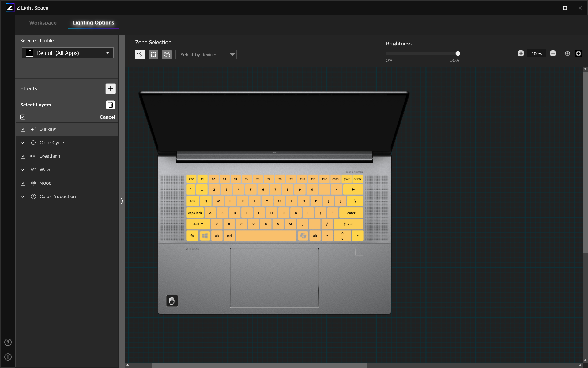
Task: Uncheck the Blinking effect
Action: pyautogui.click(x=23, y=129)
